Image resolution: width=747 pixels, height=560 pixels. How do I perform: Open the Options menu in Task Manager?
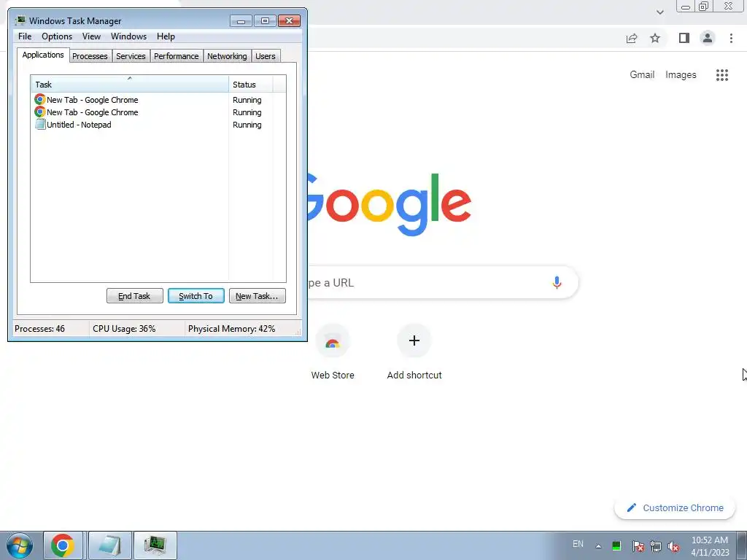tap(57, 36)
